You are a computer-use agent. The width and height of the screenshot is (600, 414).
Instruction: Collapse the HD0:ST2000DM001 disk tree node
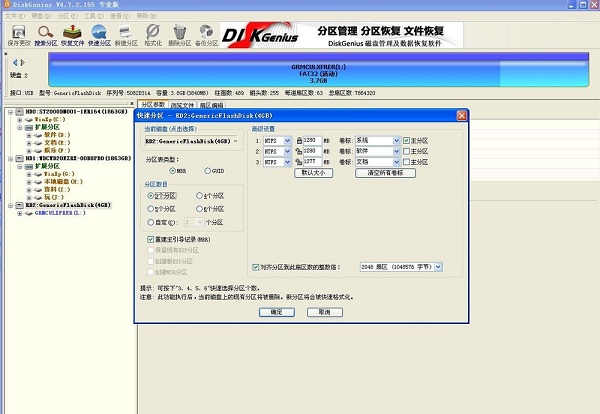[9, 112]
